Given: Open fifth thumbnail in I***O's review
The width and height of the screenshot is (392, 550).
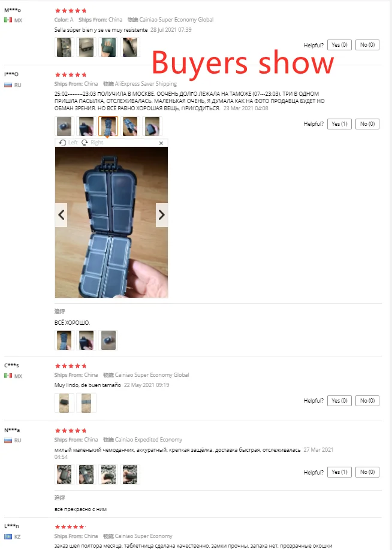Looking at the screenshot, I should click(x=152, y=126).
